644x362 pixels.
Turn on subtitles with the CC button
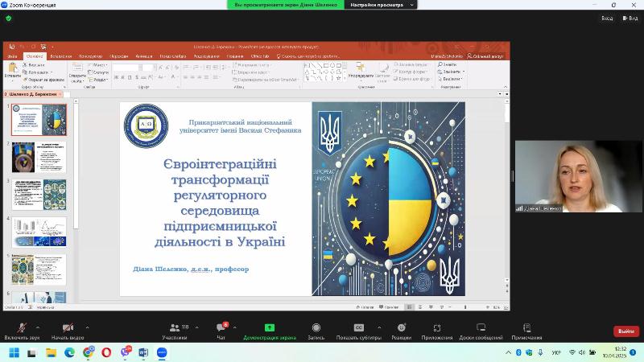point(359,328)
